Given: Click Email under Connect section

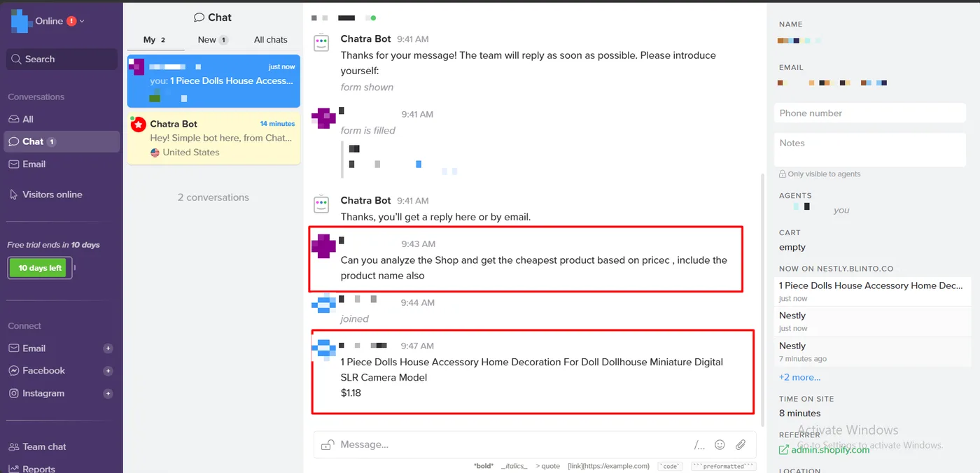Looking at the screenshot, I should click(34, 348).
